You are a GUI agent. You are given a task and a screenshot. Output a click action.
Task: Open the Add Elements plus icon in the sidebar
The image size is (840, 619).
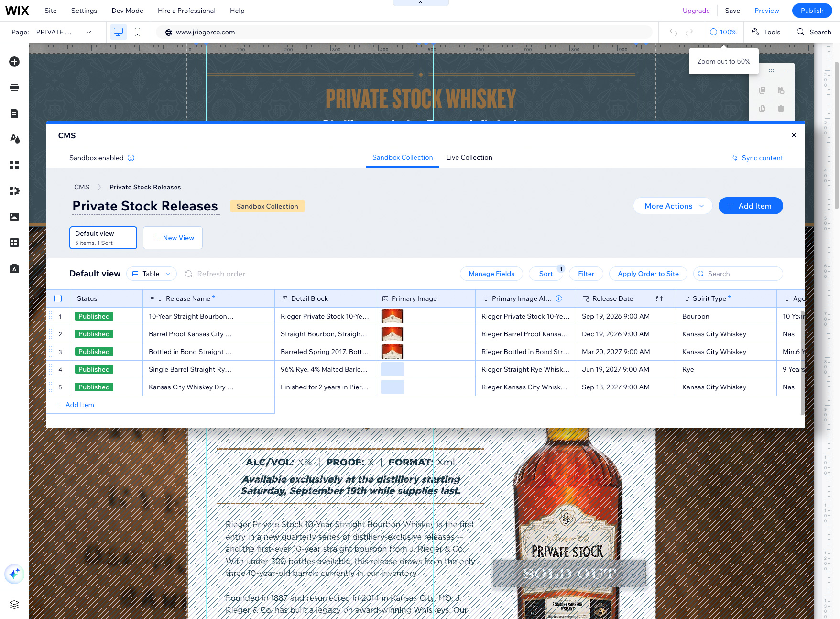coord(14,62)
